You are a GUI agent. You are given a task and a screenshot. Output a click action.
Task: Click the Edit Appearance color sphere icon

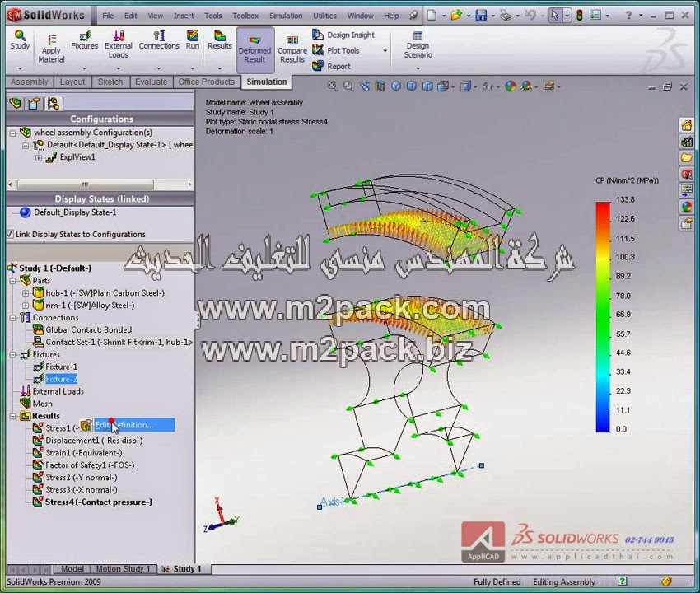tap(511, 86)
